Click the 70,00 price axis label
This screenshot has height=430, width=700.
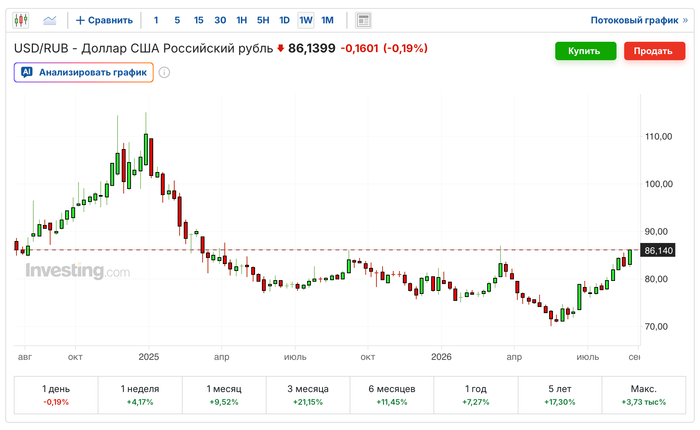(656, 327)
